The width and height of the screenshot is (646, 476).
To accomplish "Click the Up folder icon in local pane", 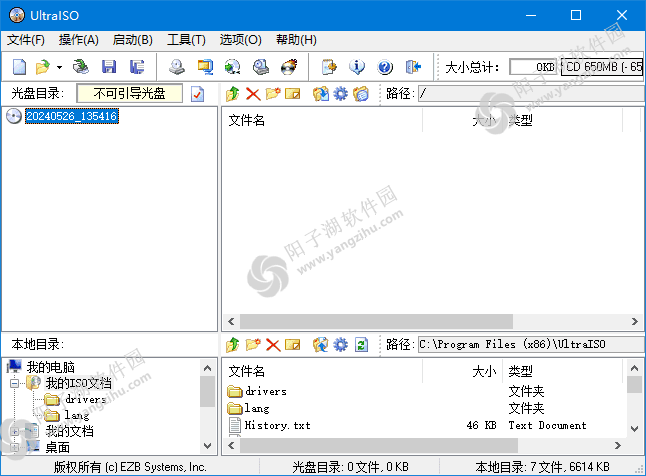I will coord(232,345).
